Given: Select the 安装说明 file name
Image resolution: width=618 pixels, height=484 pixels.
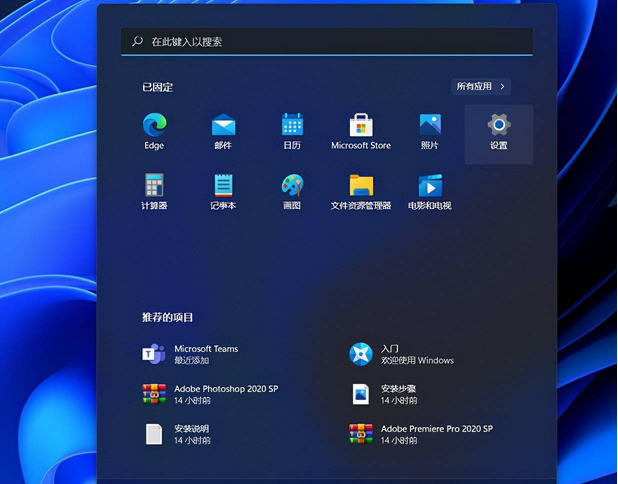Looking at the screenshot, I should [192, 428].
